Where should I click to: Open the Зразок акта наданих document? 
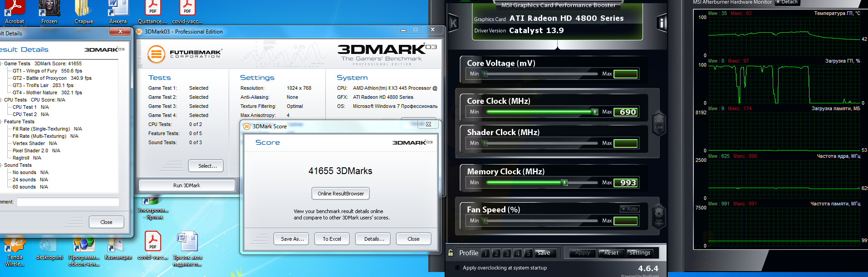(x=187, y=248)
